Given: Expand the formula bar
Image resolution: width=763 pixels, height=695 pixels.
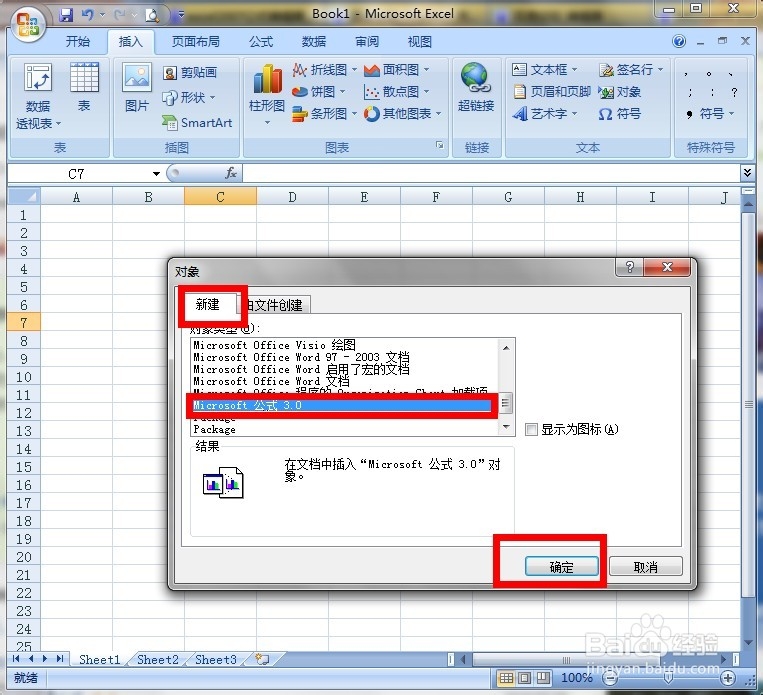Looking at the screenshot, I should click(x=747, y=172).
